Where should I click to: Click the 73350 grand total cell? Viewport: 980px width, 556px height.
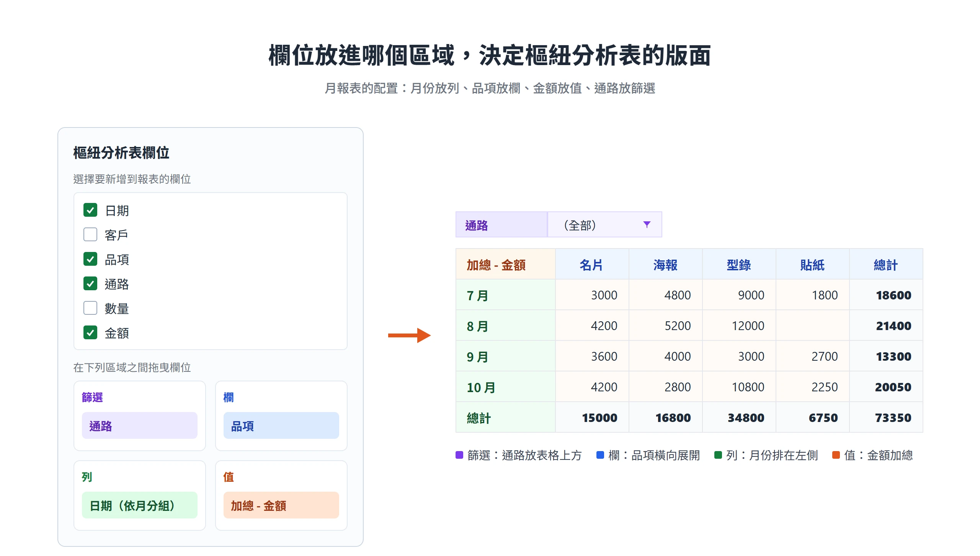point(886,417)
